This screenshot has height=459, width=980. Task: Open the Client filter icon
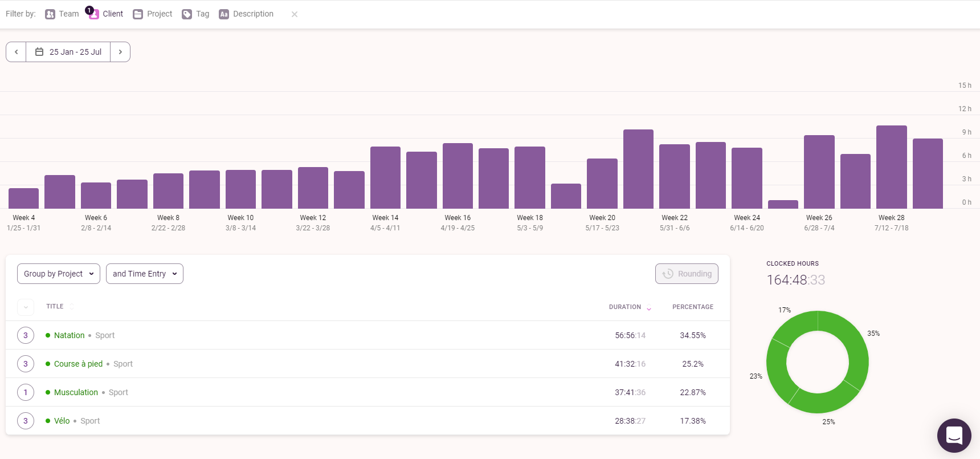pyautogui.click(x=94, y=14)
